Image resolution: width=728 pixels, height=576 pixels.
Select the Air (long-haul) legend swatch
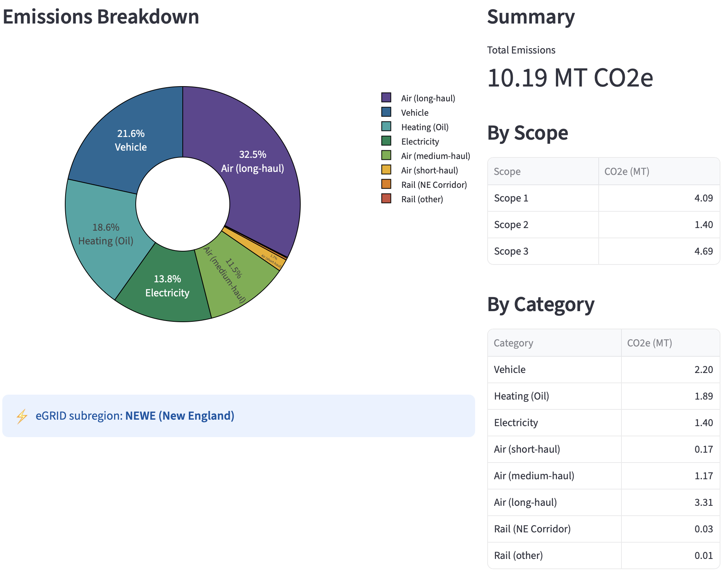(x=386, y=98)
